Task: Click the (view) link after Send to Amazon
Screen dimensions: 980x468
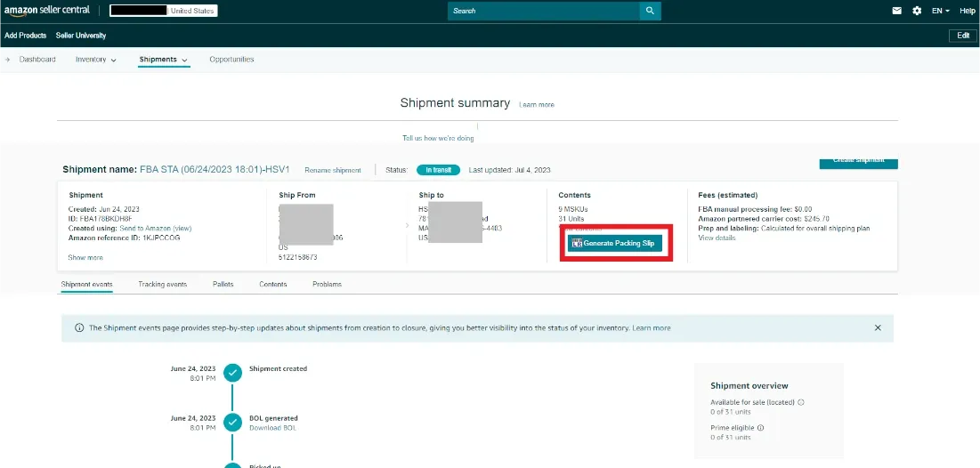Action: 182,229
